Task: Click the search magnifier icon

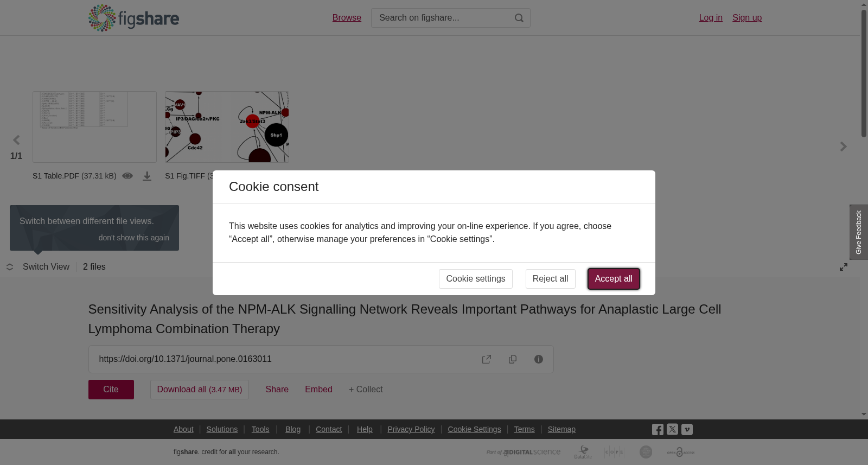Action: pyautogui.click(x=519, y=18)
